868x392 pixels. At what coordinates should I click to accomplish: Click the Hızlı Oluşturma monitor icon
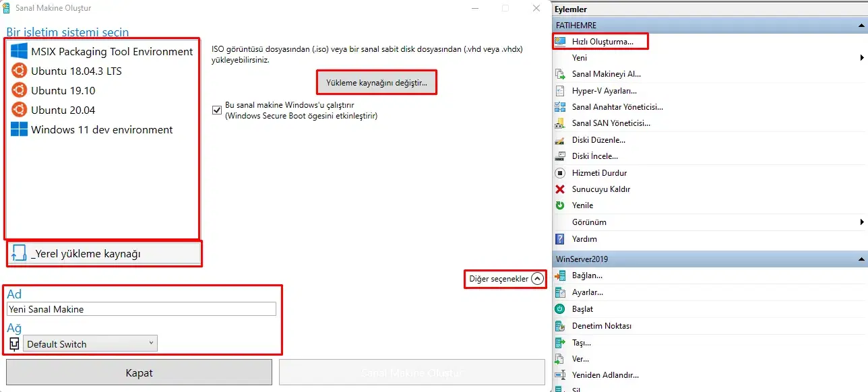pyautogui.click(x=559, y=42)
